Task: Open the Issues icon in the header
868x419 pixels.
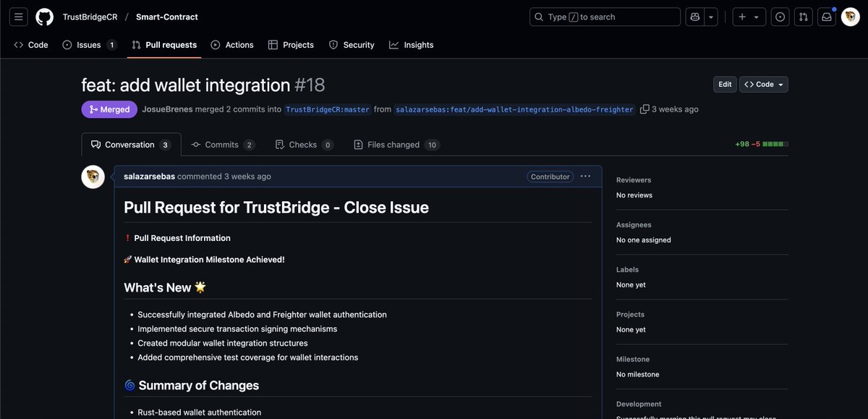Action: [x=780, y=17]
